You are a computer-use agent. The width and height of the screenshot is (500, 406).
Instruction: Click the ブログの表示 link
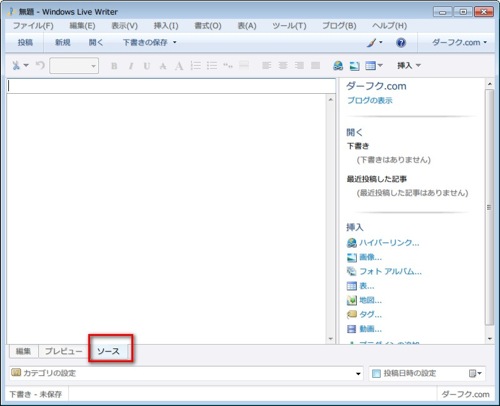[370, 100]
